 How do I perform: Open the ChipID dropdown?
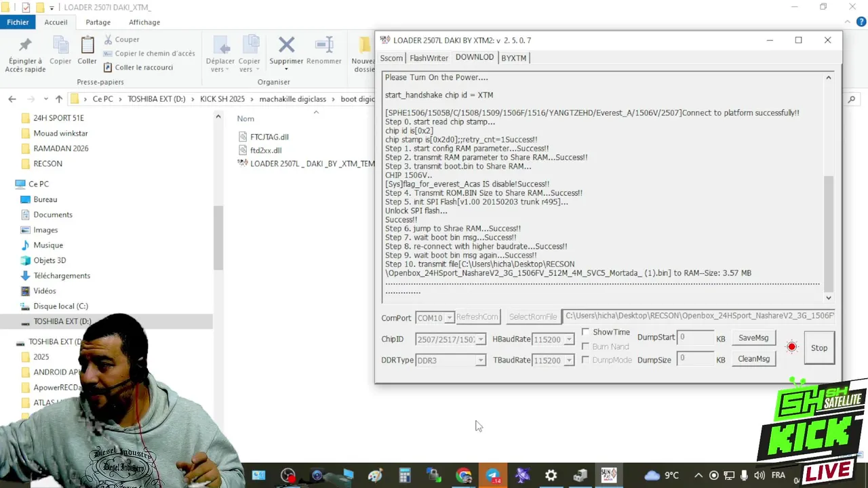[x=480, y=339]
